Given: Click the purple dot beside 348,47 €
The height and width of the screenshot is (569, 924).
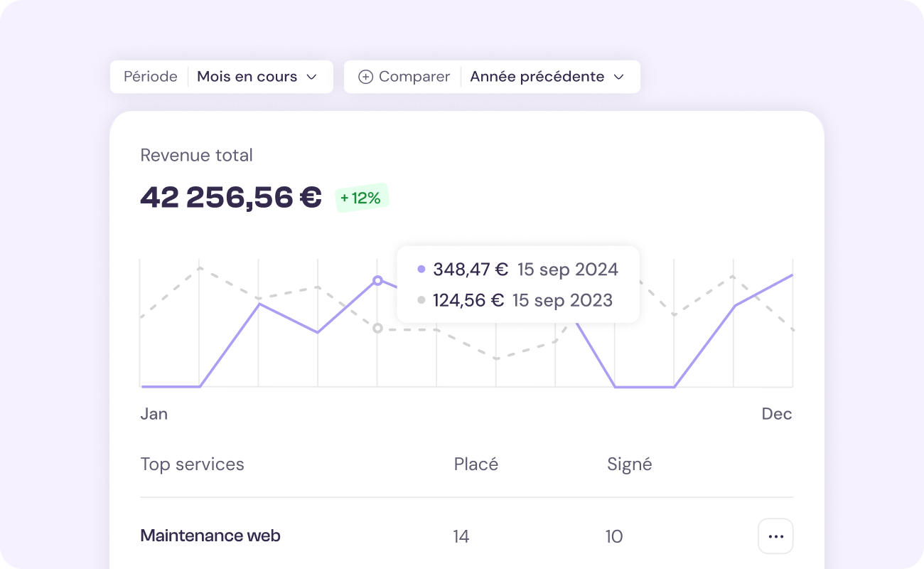Looking at the screenshot, I should click(421, 268).
